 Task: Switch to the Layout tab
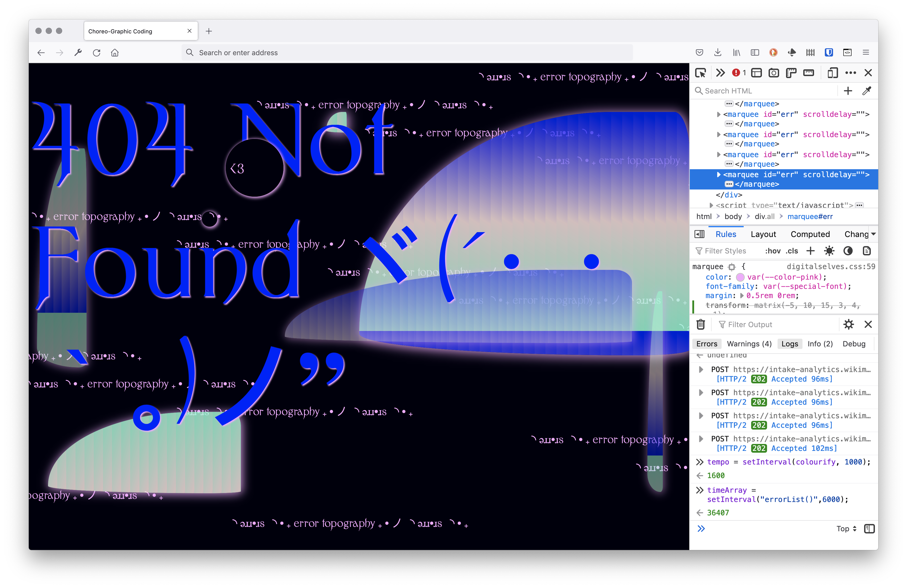(x=763, y=234)
